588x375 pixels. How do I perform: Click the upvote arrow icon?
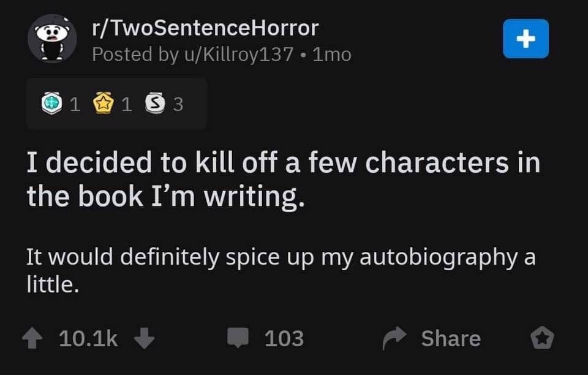click(x=32, y=338)
